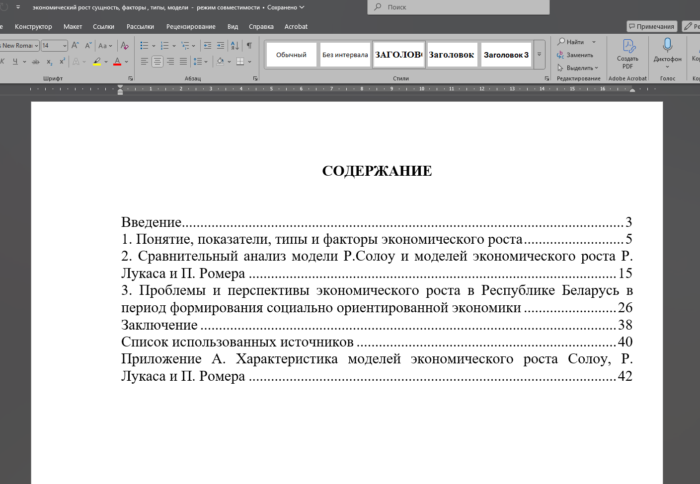This screenshot has width=700, height=484.
Task: Apply the Без интервала style
Action: (345, 54)
